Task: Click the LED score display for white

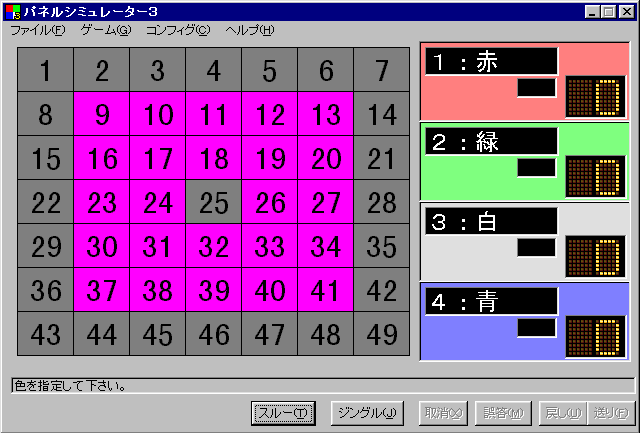Action: tap(595, 257)
